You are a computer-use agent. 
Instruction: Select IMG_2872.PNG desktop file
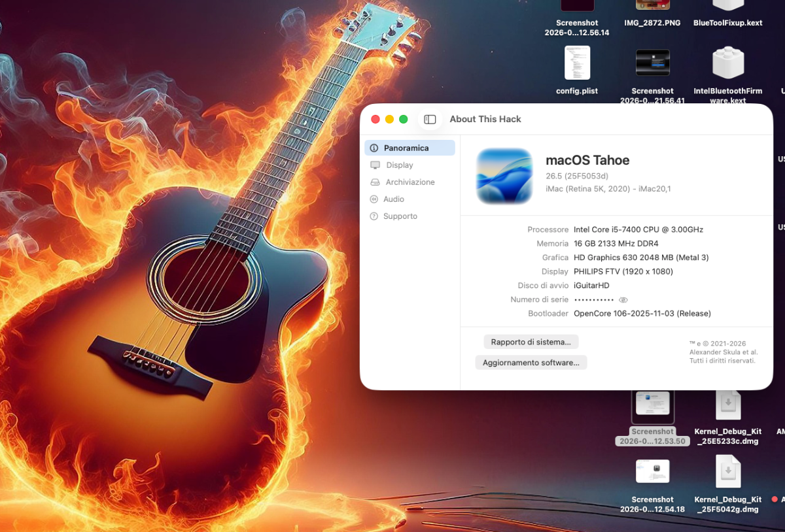652,14
